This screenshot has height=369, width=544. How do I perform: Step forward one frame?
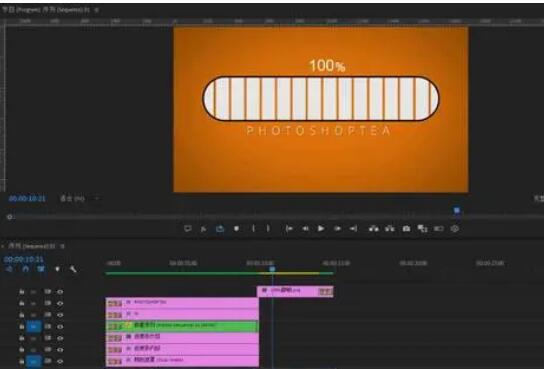coord(337,229)
